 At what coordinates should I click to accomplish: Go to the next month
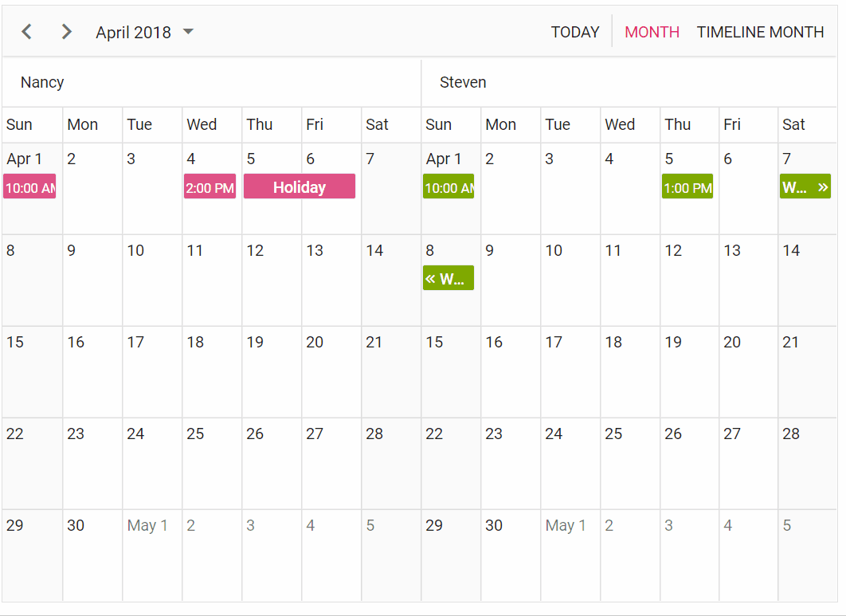click(66, 32)
